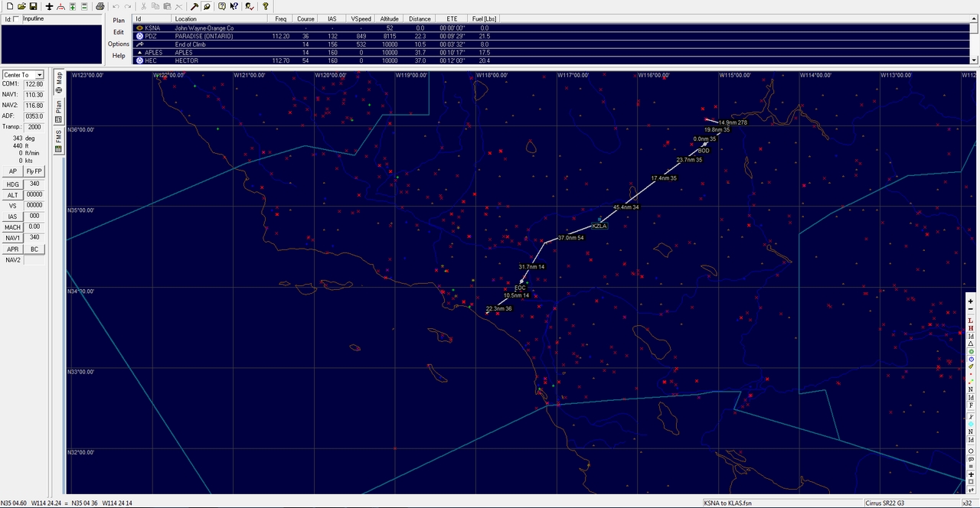The width and height of the screenshot is (980, 508).
Task: Toggle the NAV1 hold button
Action: tap(13, 238)
